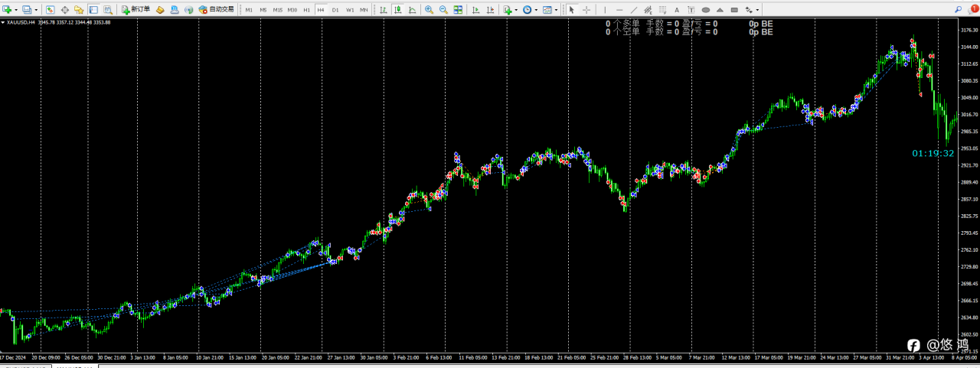The height and width of the screenshot is (368, 980).
Task: Open the periods clock icon
Action: click(x=527, y=10)
